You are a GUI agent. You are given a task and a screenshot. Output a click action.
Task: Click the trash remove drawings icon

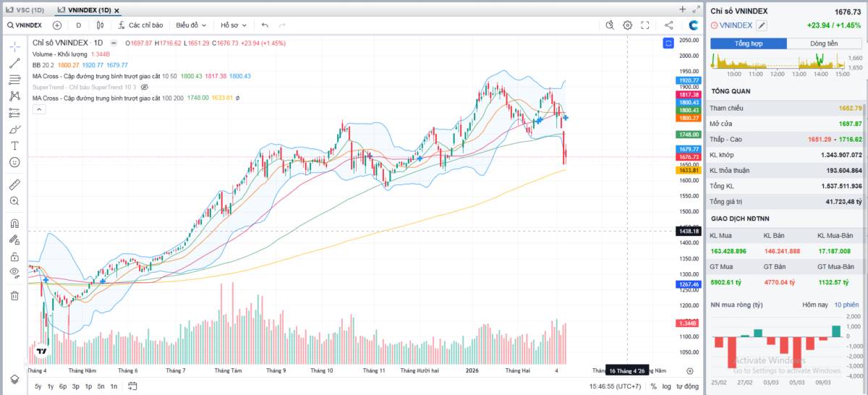(14, 295)
